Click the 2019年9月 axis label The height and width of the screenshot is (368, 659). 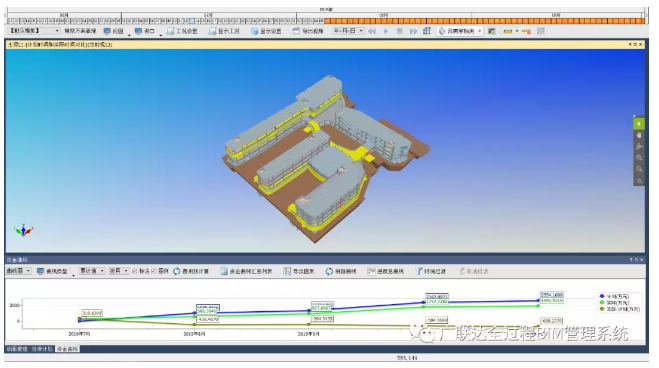pos(308,334)
